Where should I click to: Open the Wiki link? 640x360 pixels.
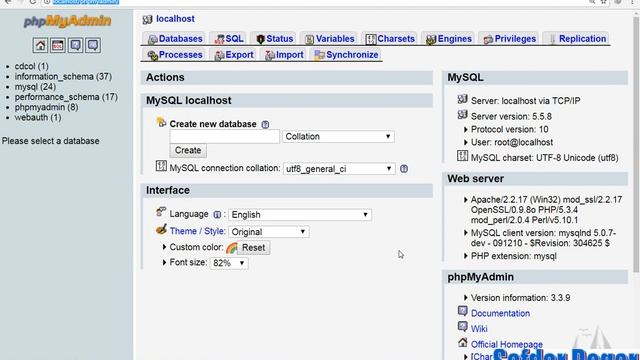click(479, 329)
